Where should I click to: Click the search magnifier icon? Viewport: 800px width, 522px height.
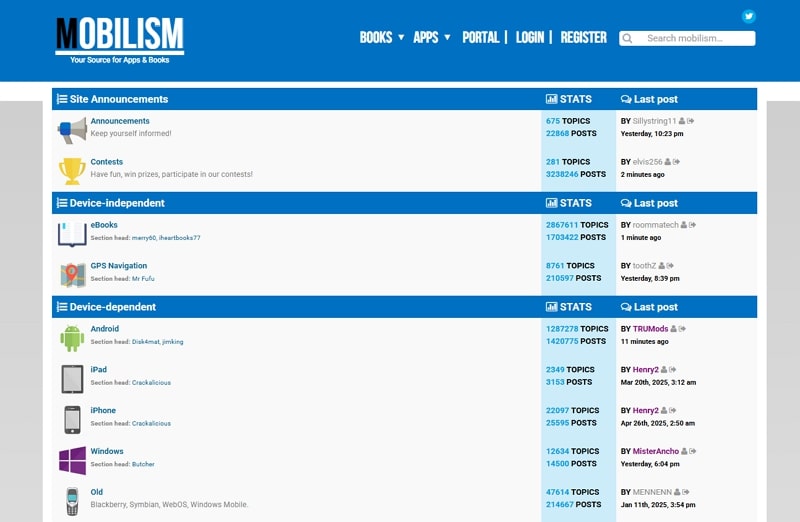[628, 38]
